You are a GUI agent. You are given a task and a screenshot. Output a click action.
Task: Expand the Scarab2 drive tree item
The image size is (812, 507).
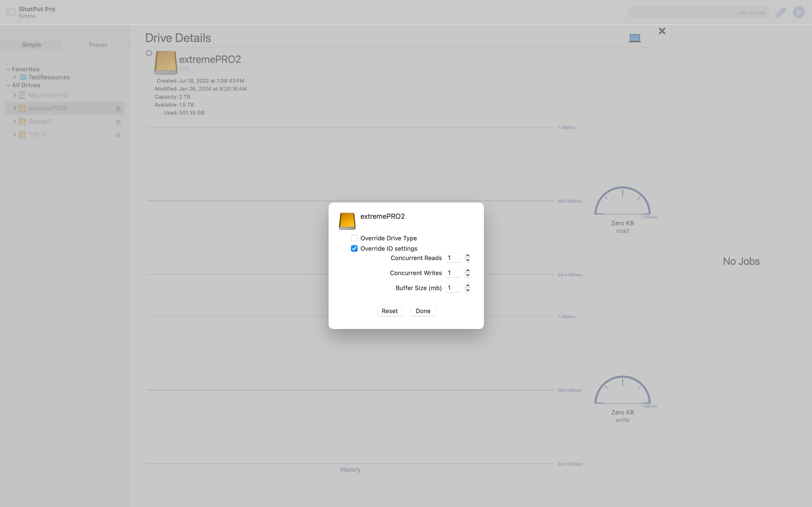pos(15,121)
